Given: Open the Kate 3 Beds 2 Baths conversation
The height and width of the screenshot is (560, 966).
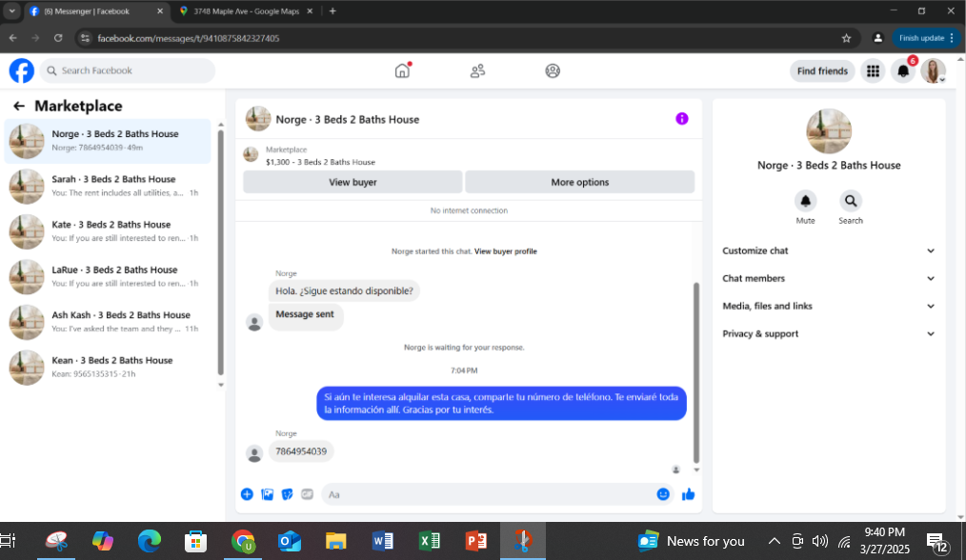Looking at the screenshot, I should [x=108, y=231].
